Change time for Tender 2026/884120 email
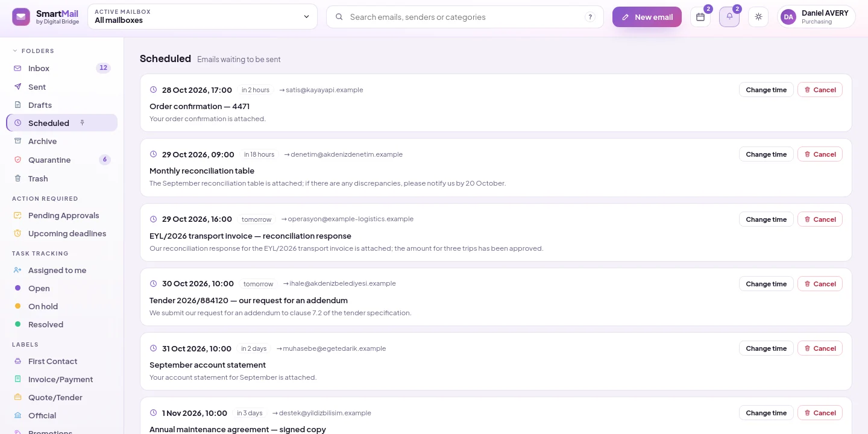Viewport: 868px width, 434px height. point(766,284)
